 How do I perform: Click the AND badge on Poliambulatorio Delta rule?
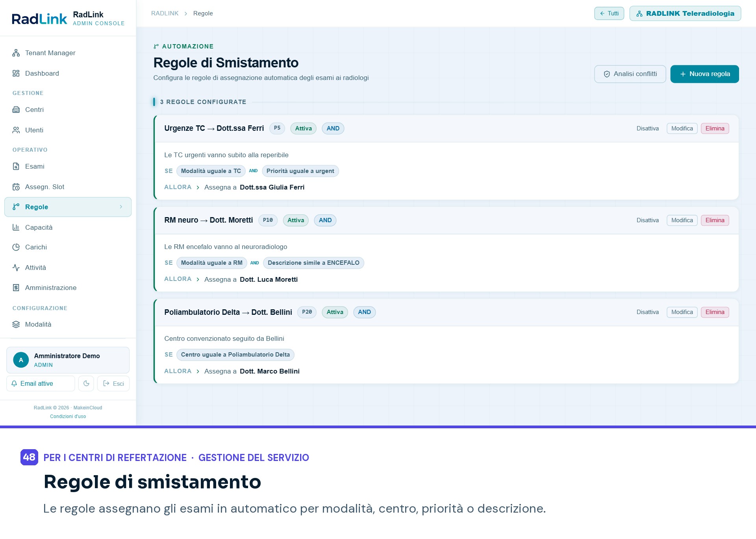coord(364,312)
